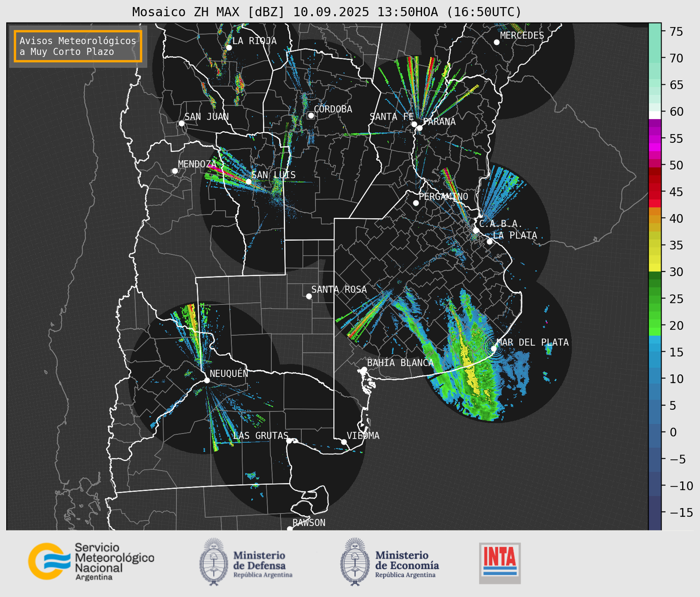
Task: Select the La Rioja city marker
Action: 229,47
